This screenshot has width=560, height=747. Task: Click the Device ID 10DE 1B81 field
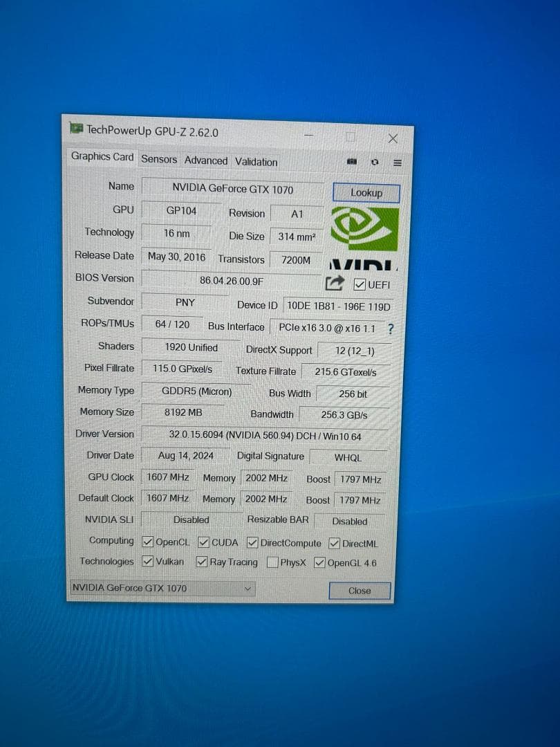point(338,306)
